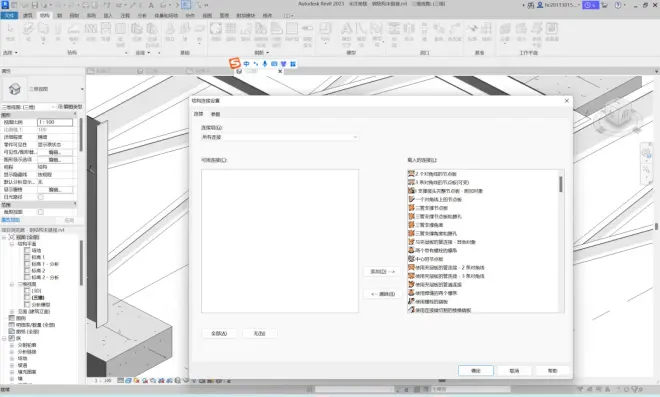The width and height of the screenshot is (660, 397).
Task: Expand the 立面 (建筑立面) tree node
Action: tap(12, 312)
